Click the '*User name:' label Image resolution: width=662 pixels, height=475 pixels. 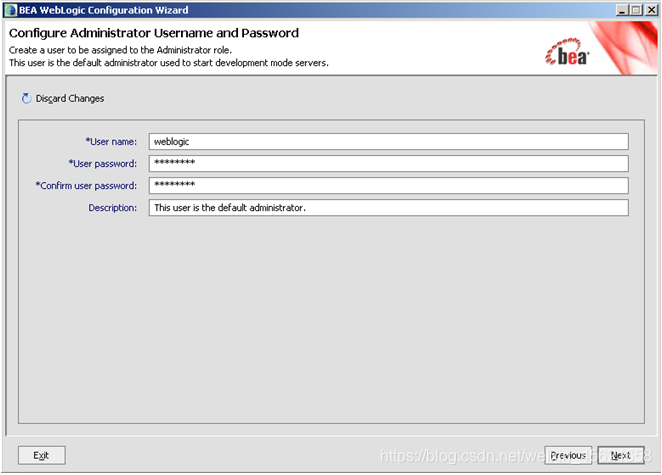click(x=111, y=141)
